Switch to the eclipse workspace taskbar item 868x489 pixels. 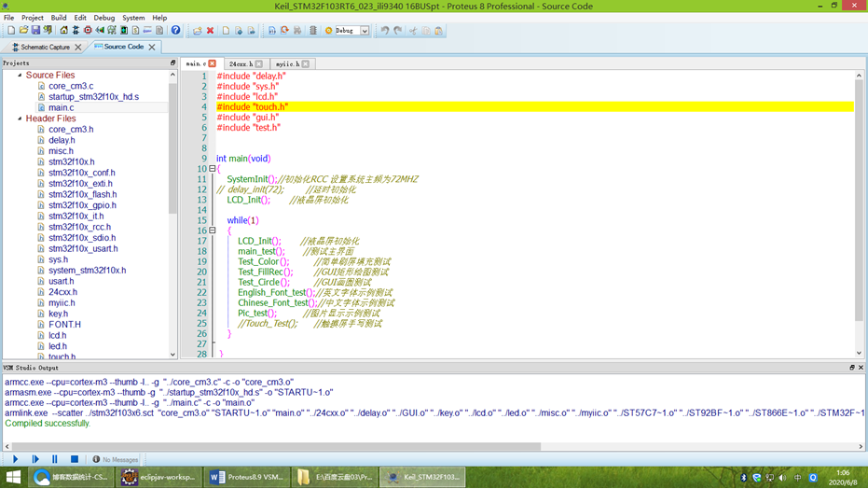pos(158,477)
